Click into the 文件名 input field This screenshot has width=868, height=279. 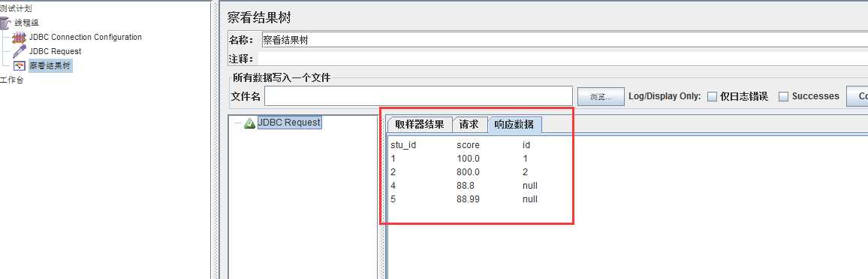tap(418, 96)
